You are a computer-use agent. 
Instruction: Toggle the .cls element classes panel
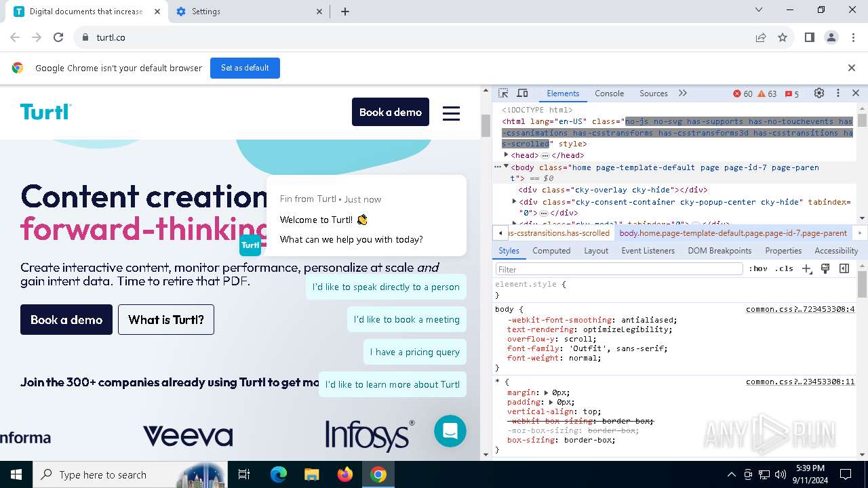click(x=784, y=269)
